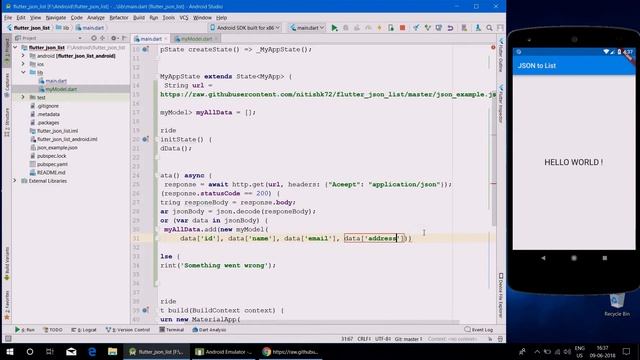This screenshot has height=360, width=640.
Task: Stop the running app with red square
Action: tap(402, 28)
